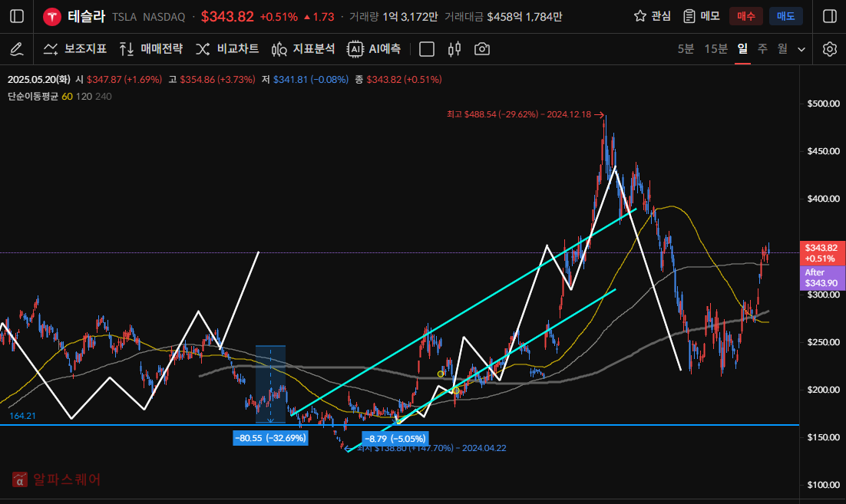Image resolution: width=846 pixels, height=504 pixels.
Task: Click the 거래대금 $458억 1,784만 text
Action: pos(504,17)
